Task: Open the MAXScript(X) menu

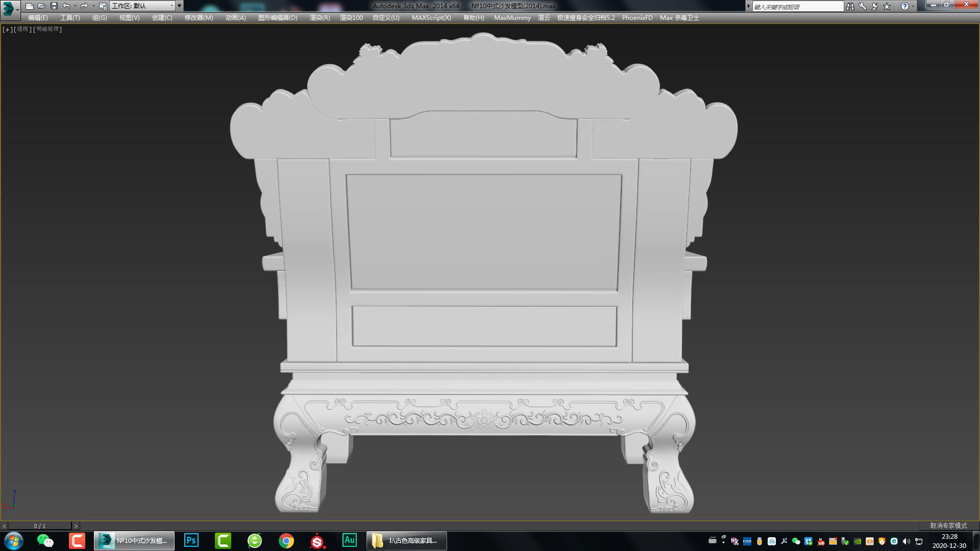Action: [431, 17]
